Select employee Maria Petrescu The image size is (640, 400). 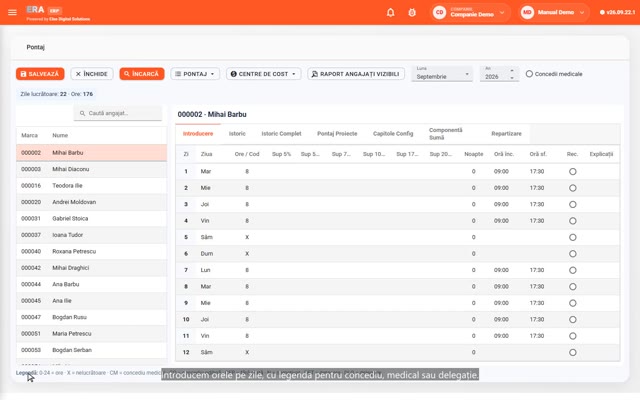pyautogui.click(x=91, y=333)
